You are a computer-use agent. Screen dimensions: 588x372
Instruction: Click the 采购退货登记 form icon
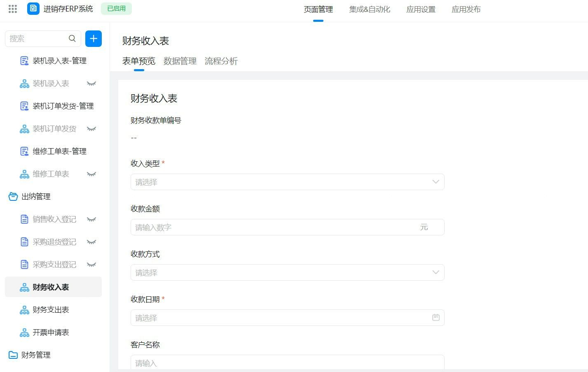click(x=24, y=242)
